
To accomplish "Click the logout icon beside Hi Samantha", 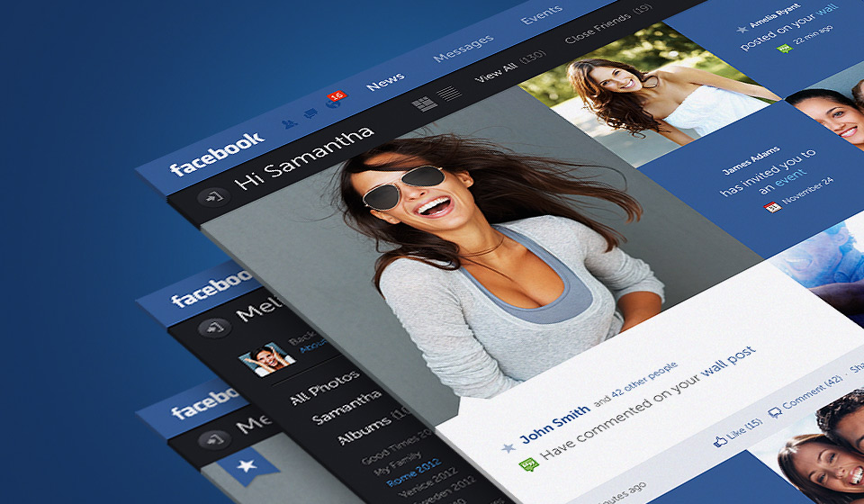I will click(x=214, y=196).
